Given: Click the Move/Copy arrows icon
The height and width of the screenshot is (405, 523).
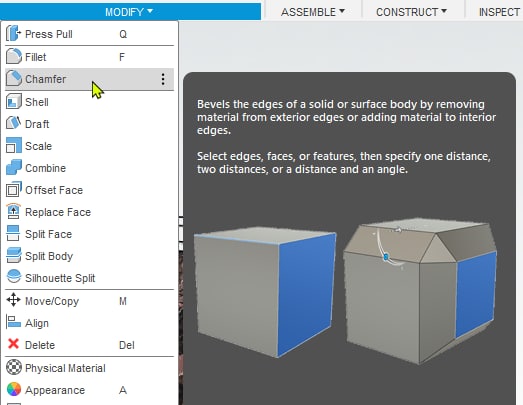Looking at the screenshot, I should (x=14, y=300).
